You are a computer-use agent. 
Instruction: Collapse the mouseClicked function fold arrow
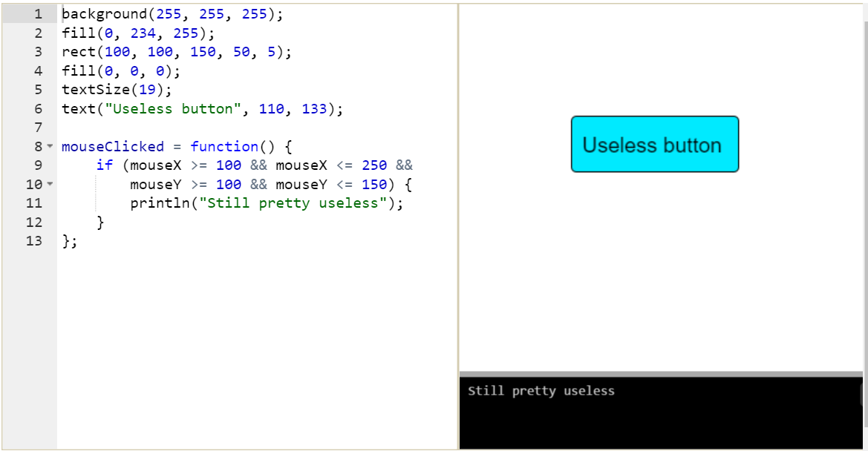(50, 147)
